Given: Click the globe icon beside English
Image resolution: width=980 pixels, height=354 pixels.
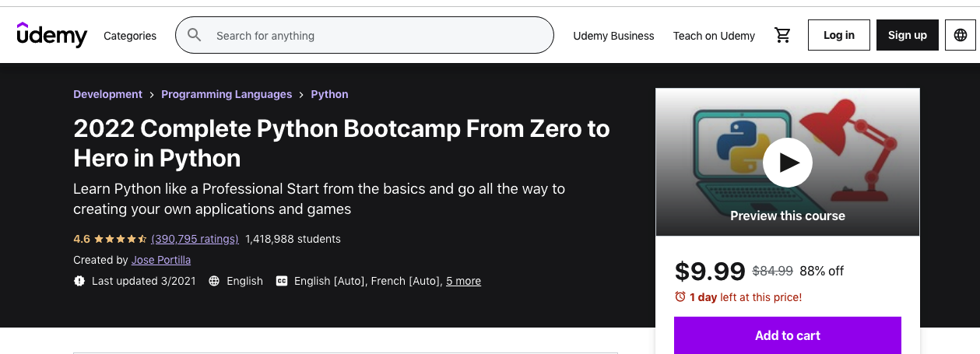Looking at the screenshot, I should pos(214,281).
